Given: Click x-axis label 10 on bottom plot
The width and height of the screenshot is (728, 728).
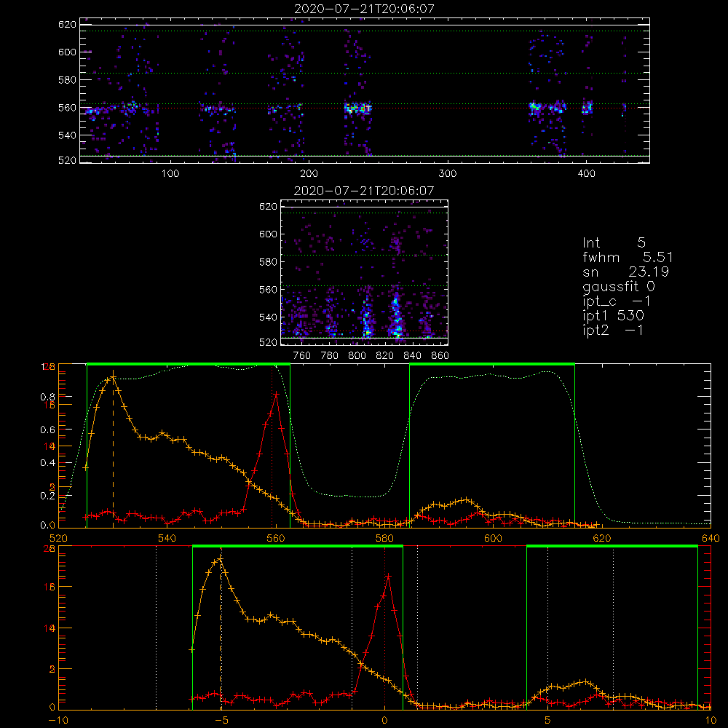Looking at the screenshot, I should click(711, 721).
